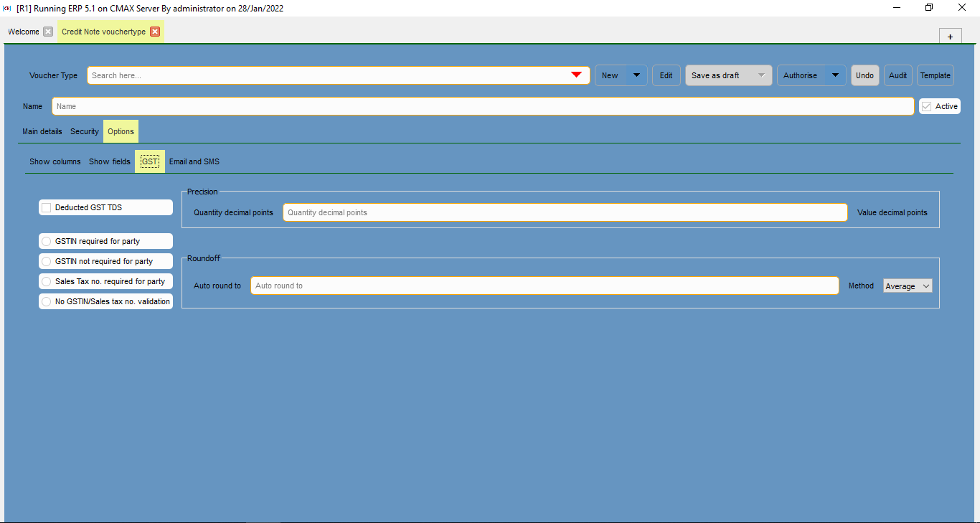The width and height of the screenshot is (980, 523).
Task: Open the Email and SMS tab
Action: coord(194,161)
